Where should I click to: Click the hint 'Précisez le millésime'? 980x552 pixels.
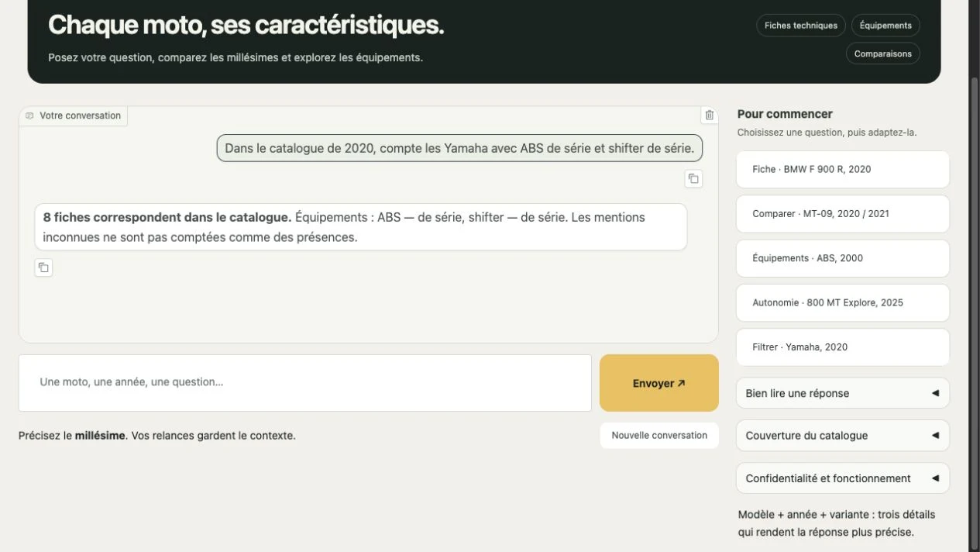(72, 436)
